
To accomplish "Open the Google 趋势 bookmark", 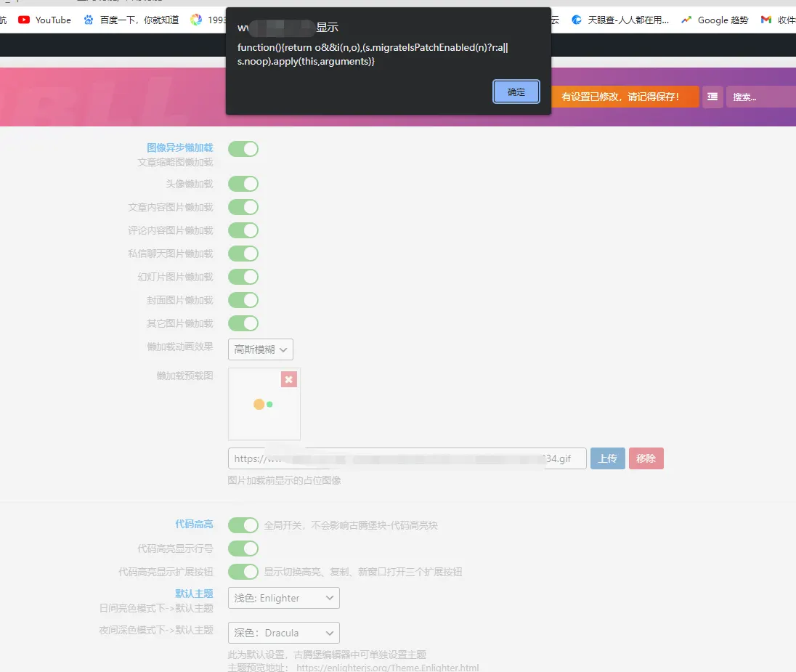I will click(x=715, y=20).
